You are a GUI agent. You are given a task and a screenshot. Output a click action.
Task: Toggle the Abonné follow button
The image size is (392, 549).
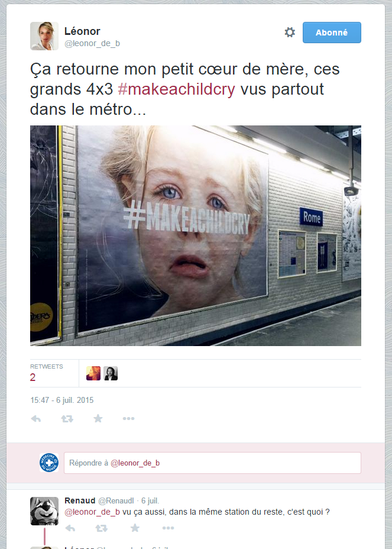click(332, 33)
